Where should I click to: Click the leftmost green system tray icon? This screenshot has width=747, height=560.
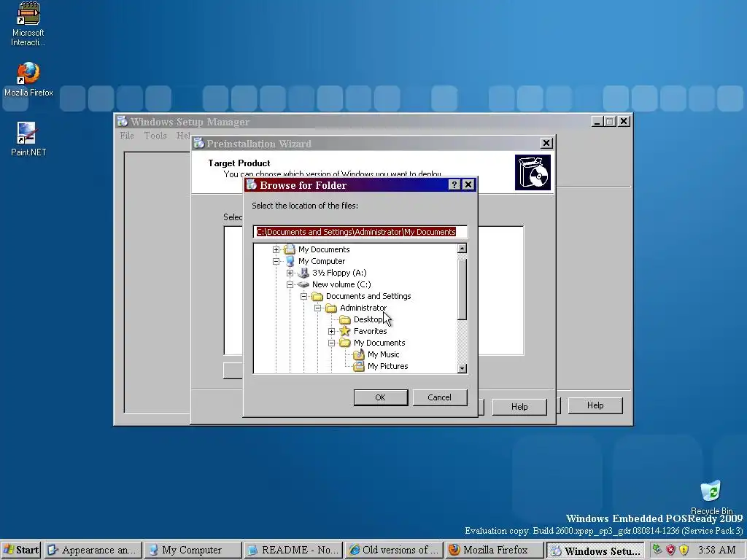pyautogui.click(x=657, y=550)
